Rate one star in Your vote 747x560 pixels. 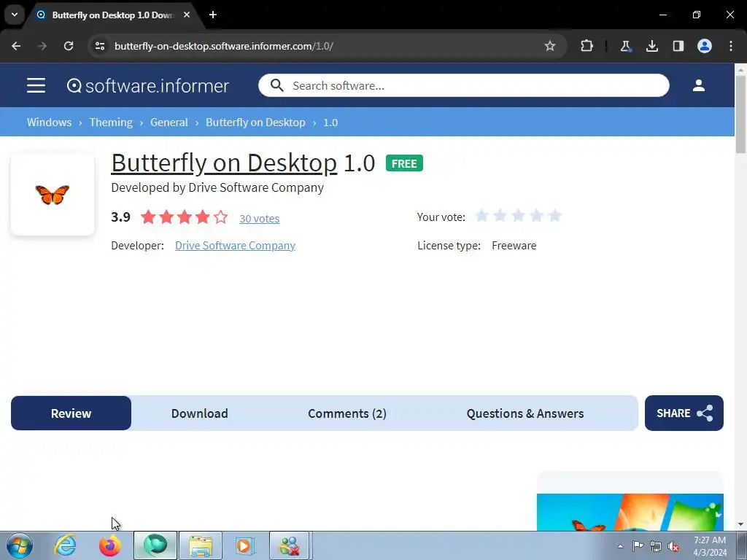point(482,216)
